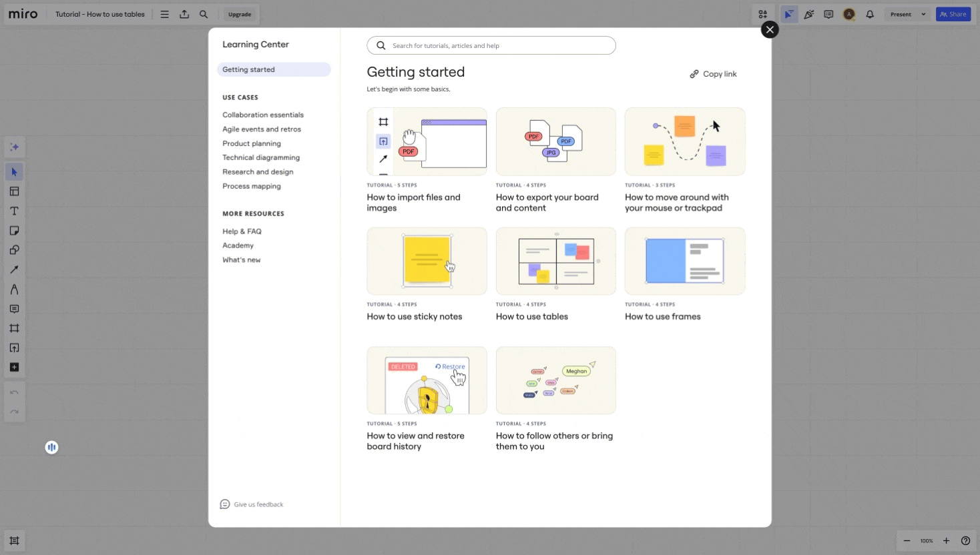Viewport: 980px width, 555px height.
Task: Select the Sticky note tool
Action: tap(14, 230)
